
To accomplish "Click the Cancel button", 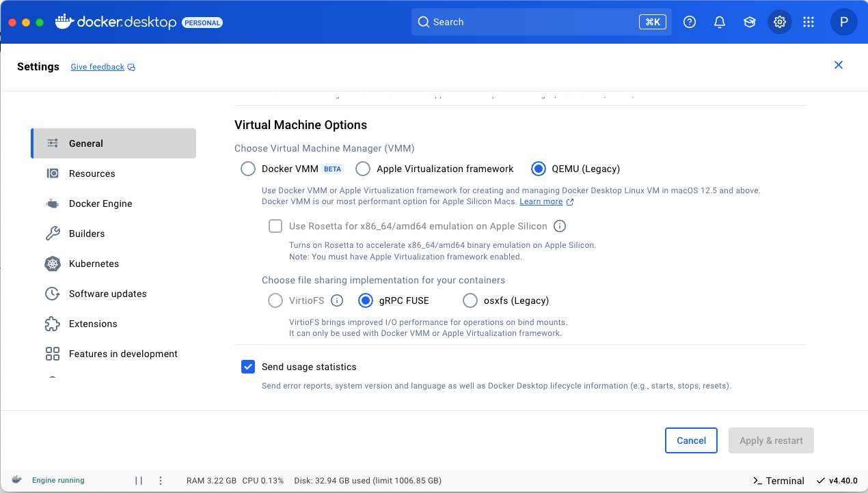I will pos(691,440).
